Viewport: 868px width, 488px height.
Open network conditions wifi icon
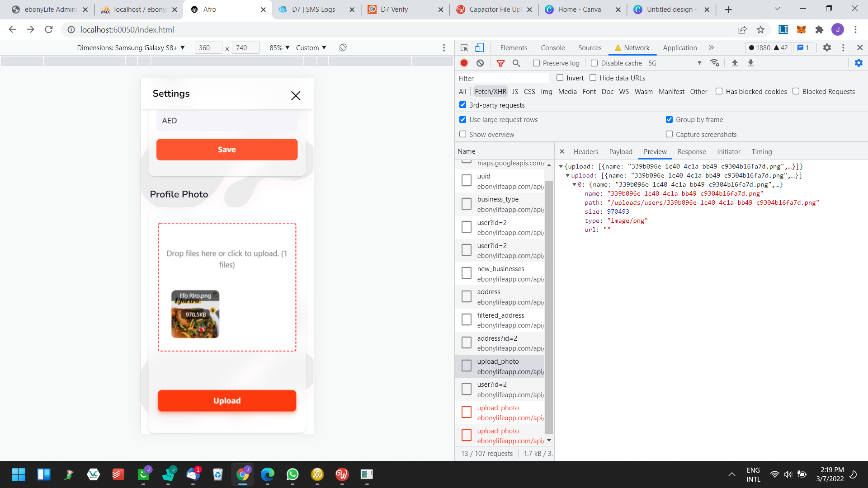tap(715, 63)
